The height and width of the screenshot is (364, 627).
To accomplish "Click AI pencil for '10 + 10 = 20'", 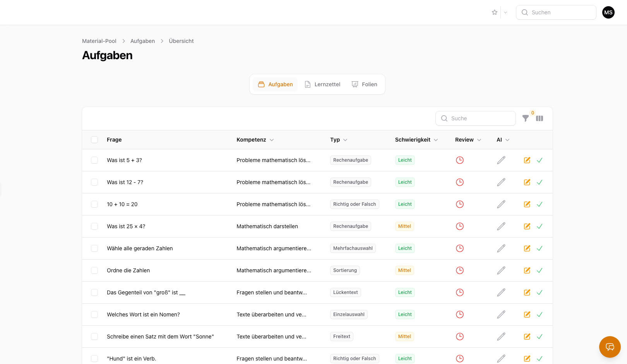I will pos(501,204).
